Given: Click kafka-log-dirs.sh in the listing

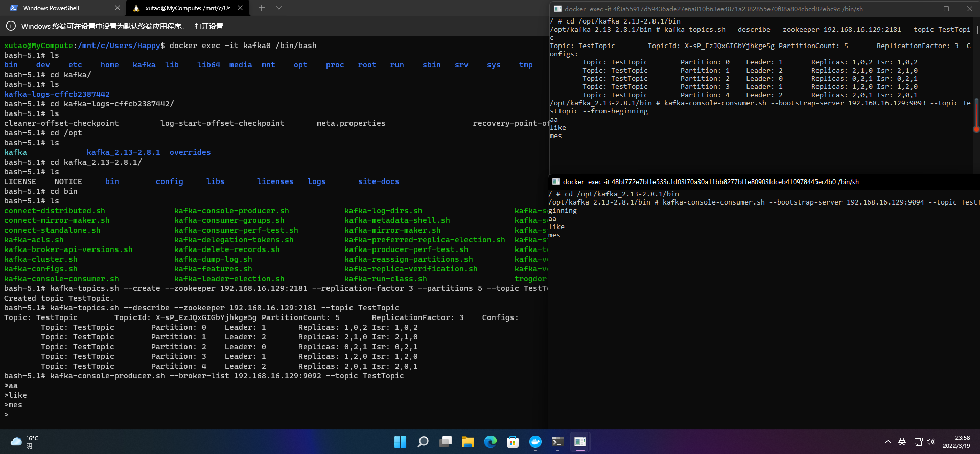Looking at the screenshot, I should coord(383,211).
